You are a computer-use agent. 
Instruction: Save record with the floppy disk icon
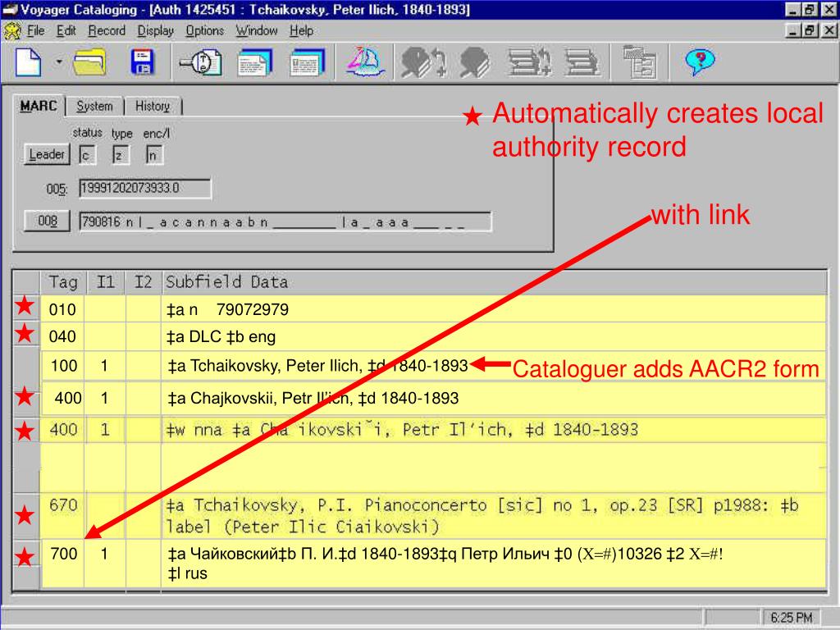coord(143,62)
